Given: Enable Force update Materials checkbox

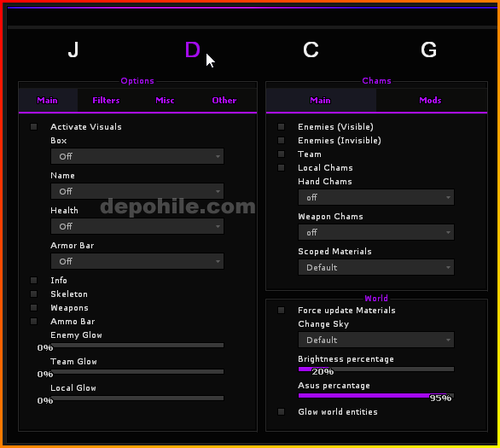Looking at the screenshot, I should 281,311.
